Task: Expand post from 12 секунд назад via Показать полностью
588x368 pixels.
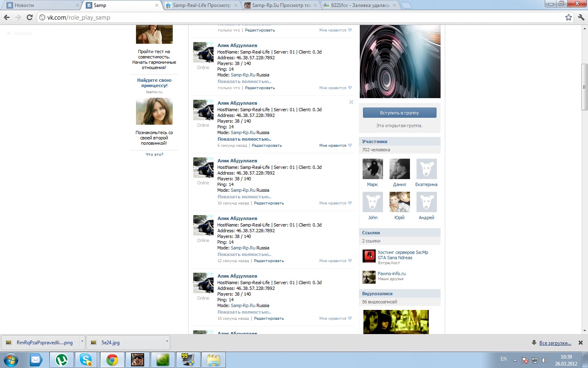Action: click(244, 254)
